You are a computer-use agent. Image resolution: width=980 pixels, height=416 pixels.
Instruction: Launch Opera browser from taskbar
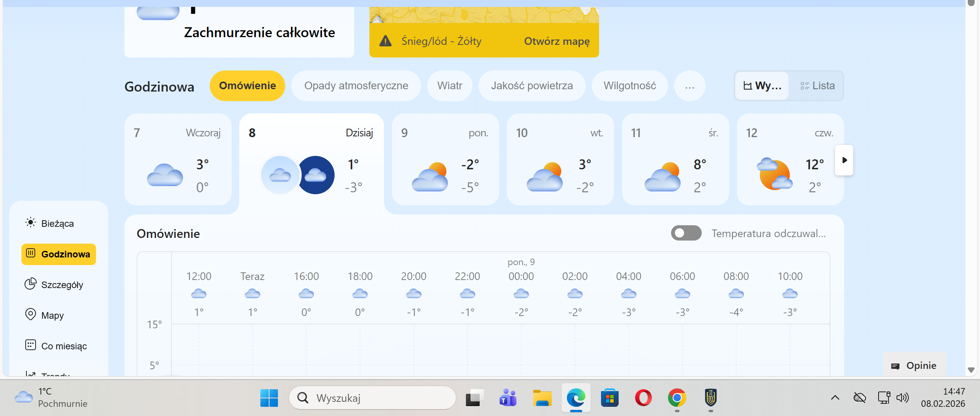point(643,398)
